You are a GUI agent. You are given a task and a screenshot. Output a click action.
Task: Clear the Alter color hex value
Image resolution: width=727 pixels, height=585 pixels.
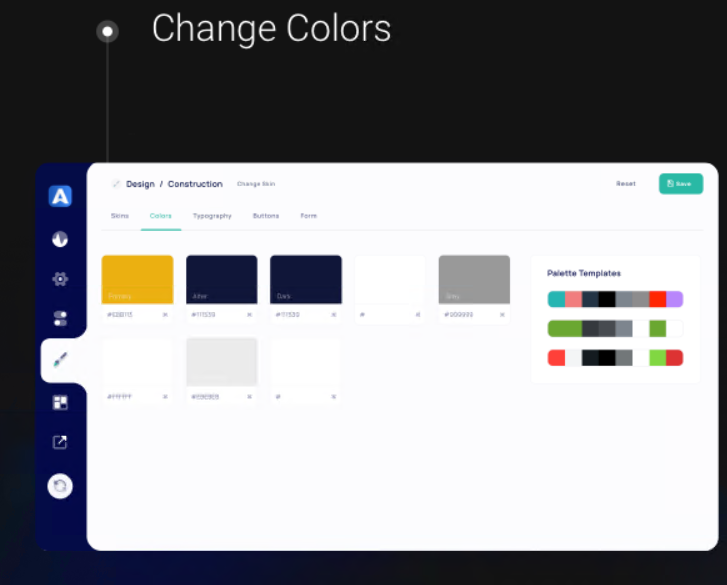[249, 315]
